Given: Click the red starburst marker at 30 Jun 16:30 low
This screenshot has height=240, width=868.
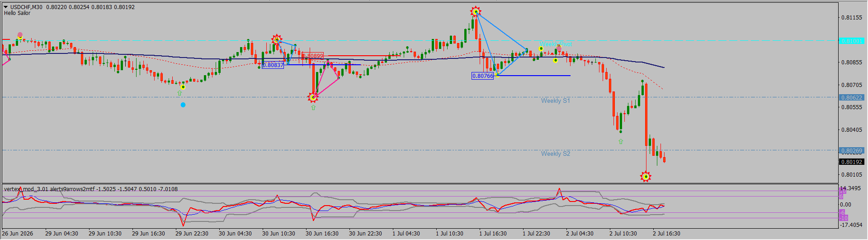Looking at the screenshot, I should (313, 97).
